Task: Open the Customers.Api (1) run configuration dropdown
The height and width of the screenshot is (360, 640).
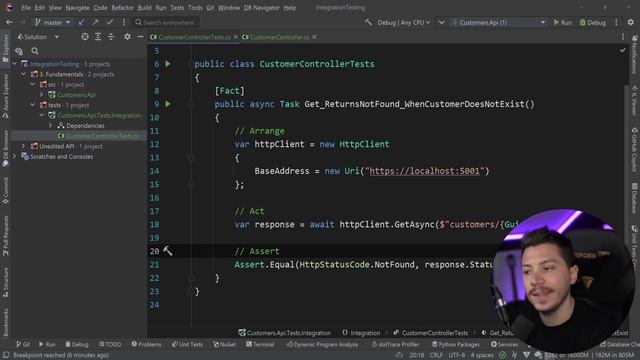Action: coord(498,22)
